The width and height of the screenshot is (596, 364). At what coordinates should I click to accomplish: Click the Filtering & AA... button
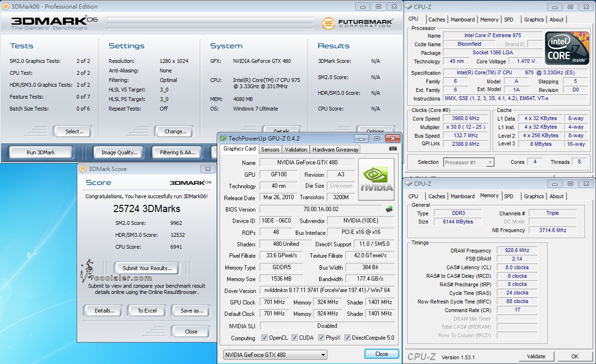pos(178,152)
